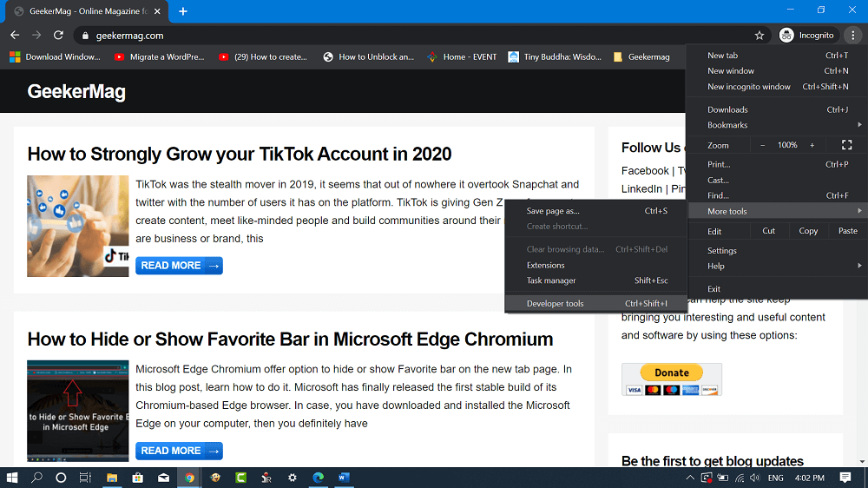Open the Download Windows bookmark

[x=56, y=57]
